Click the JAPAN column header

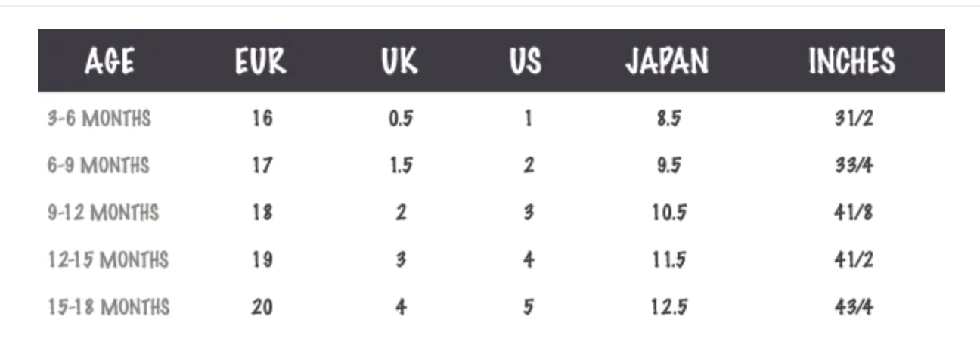click(667, 61)
